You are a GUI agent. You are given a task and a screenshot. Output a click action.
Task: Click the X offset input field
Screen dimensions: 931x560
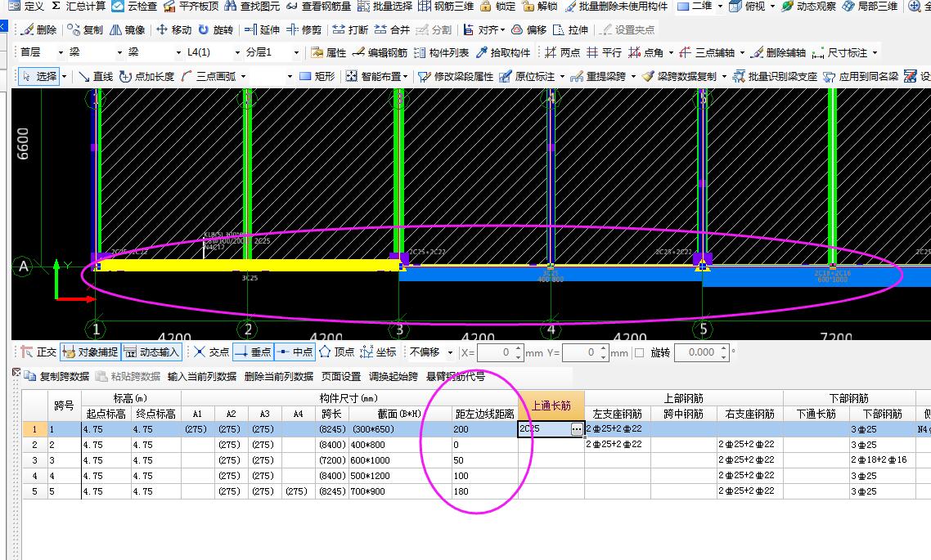pos(501,352)
